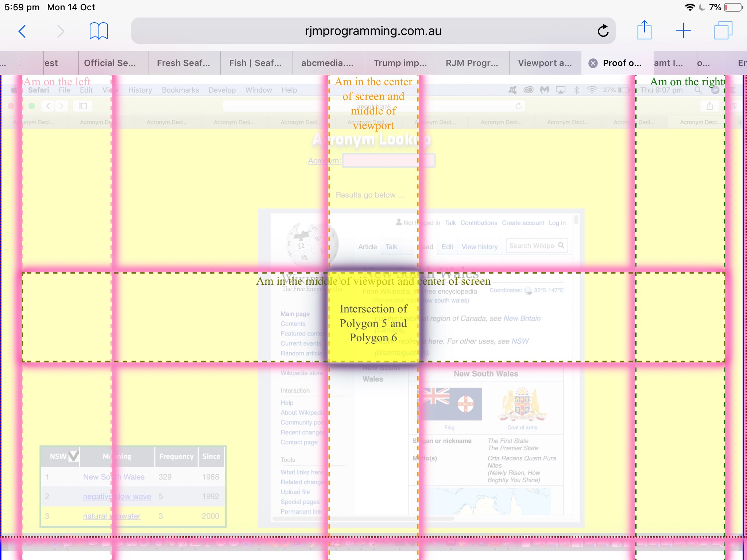Screen dimensions: 747x560
Task: Tap the address bar URL field
Action: click(x=373, y=31)
